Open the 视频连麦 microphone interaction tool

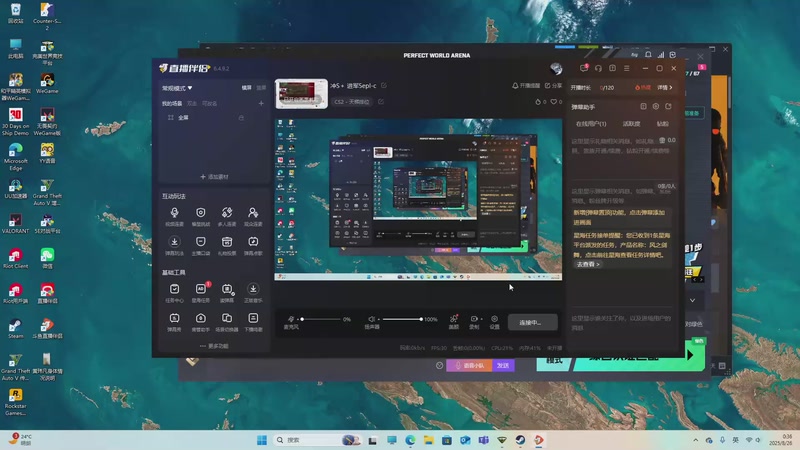pyautogui.click(x=174, y=216)
